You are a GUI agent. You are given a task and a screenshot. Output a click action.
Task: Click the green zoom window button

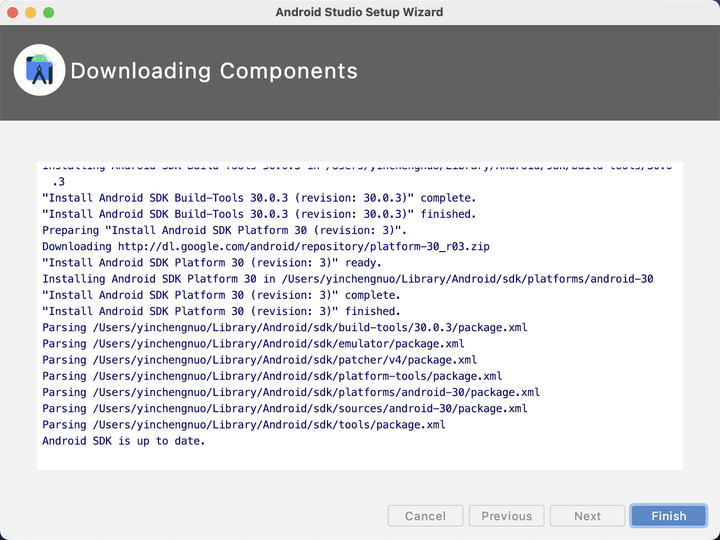49,12
